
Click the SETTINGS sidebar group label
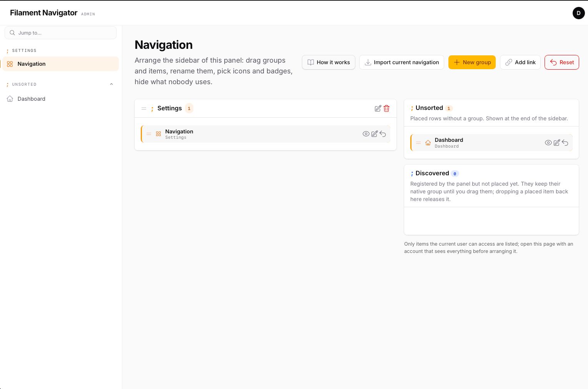pyautogui.click(x=24, y=50)
